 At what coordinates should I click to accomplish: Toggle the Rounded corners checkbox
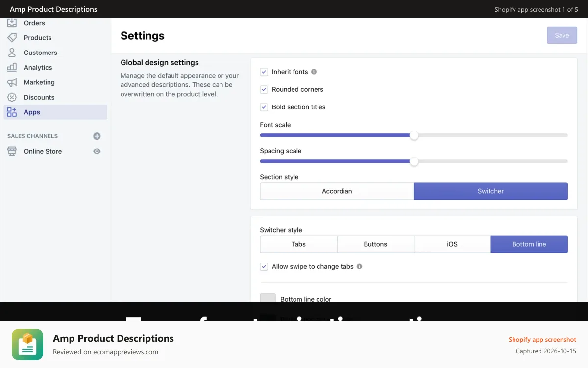click(x=264, y=89)
